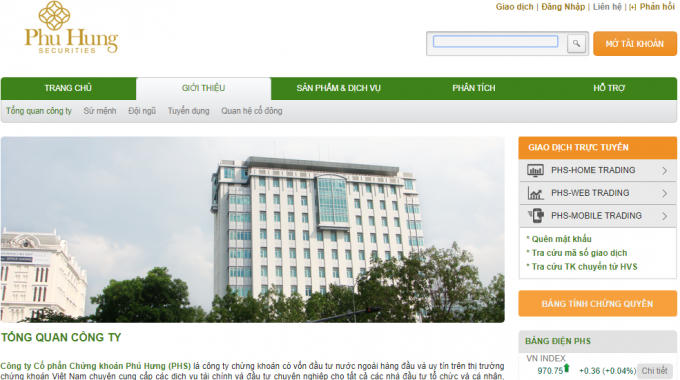Click Công ty Cổ phần Chứng khoán Phú Hưng text
The image size is (680, 380).
95,366
